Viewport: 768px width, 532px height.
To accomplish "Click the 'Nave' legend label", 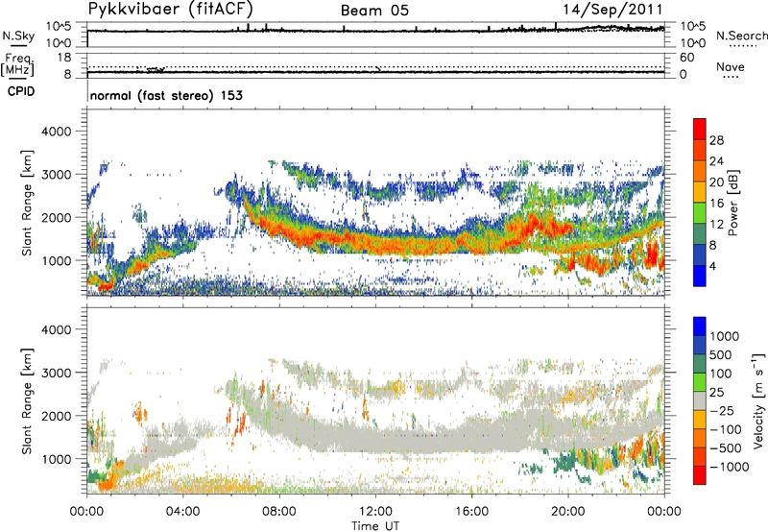I will coord(731,67).
